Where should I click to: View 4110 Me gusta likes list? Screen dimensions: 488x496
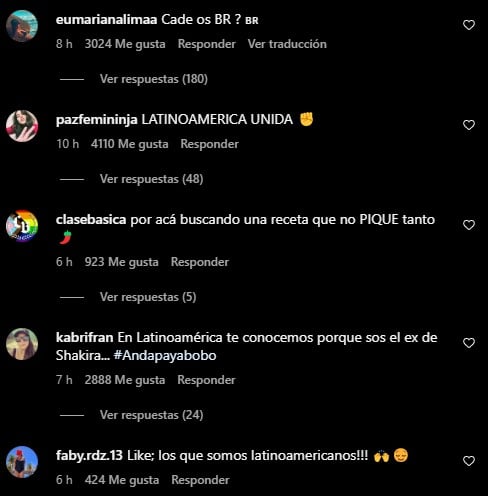[130, 144]
